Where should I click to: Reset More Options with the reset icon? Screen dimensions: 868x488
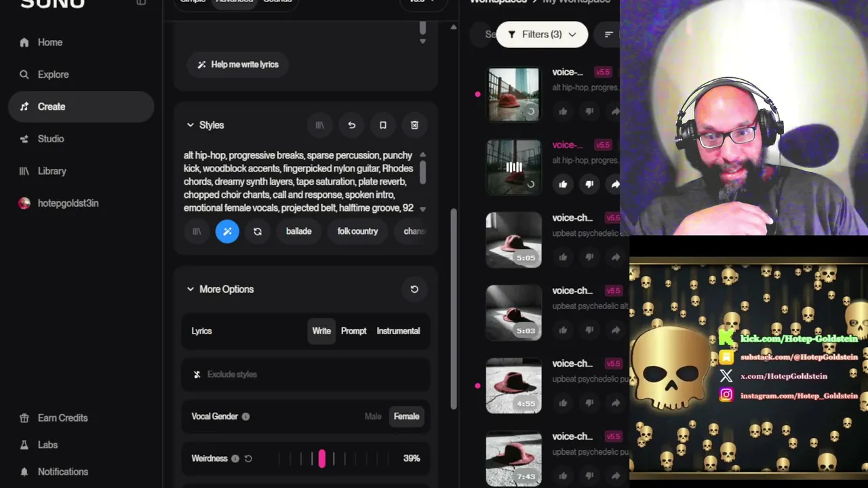pyautogui.click(x=414, y=289)
